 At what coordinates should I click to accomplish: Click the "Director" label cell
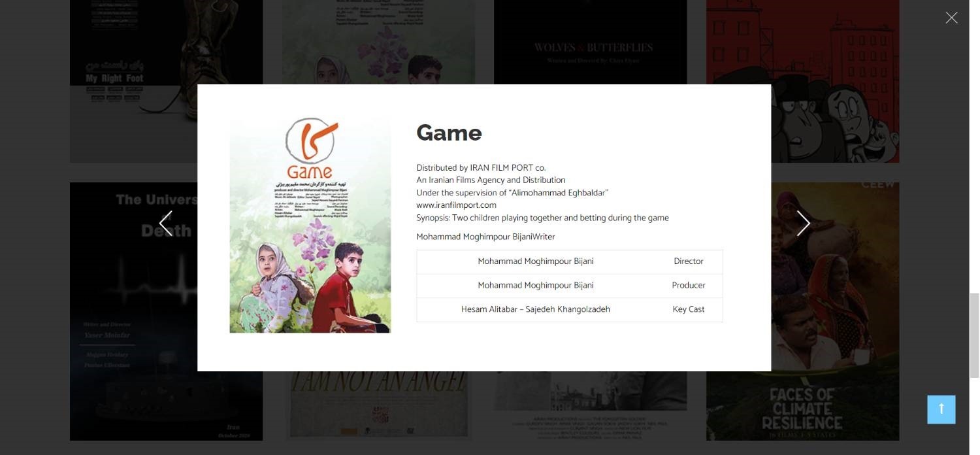pos(689,261)
